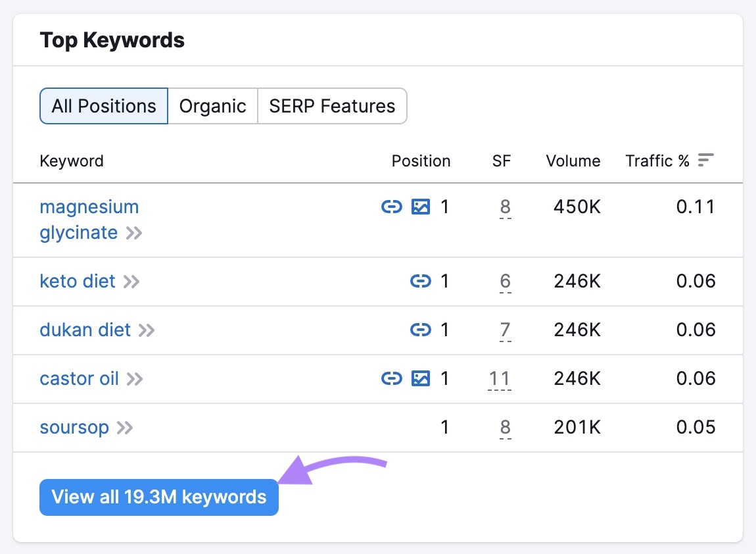
Task: Click View all 19.3M keywords
Action: 159,497
